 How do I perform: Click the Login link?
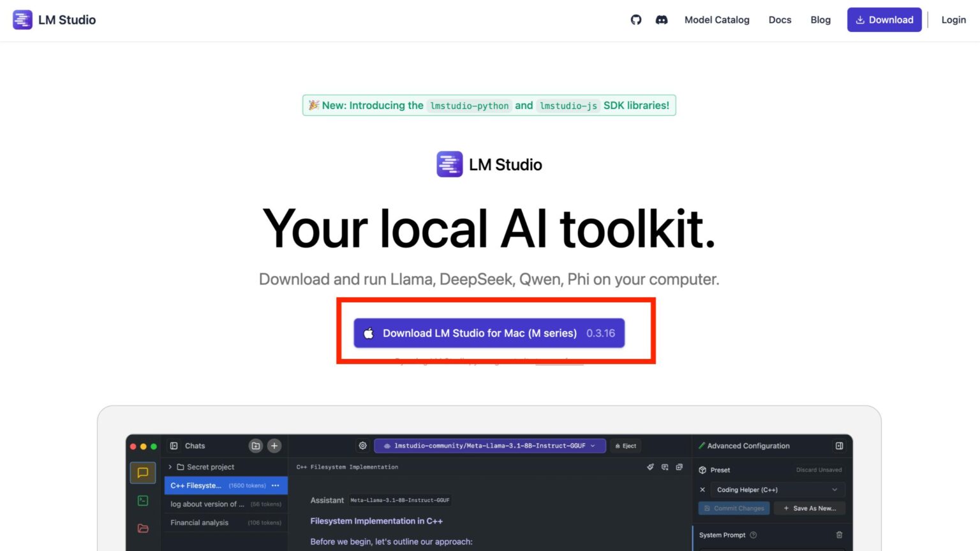click(953, 20)
